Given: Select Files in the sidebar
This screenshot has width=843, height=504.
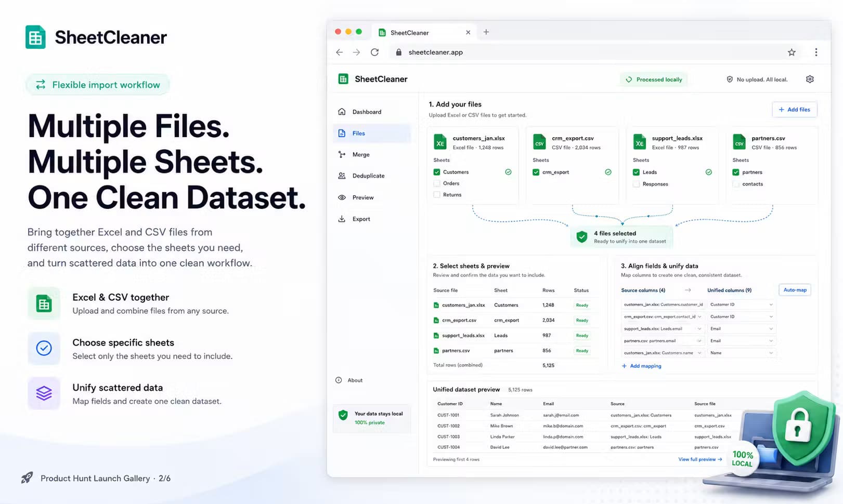Looking at the screenshot, I should click(371, 133).
